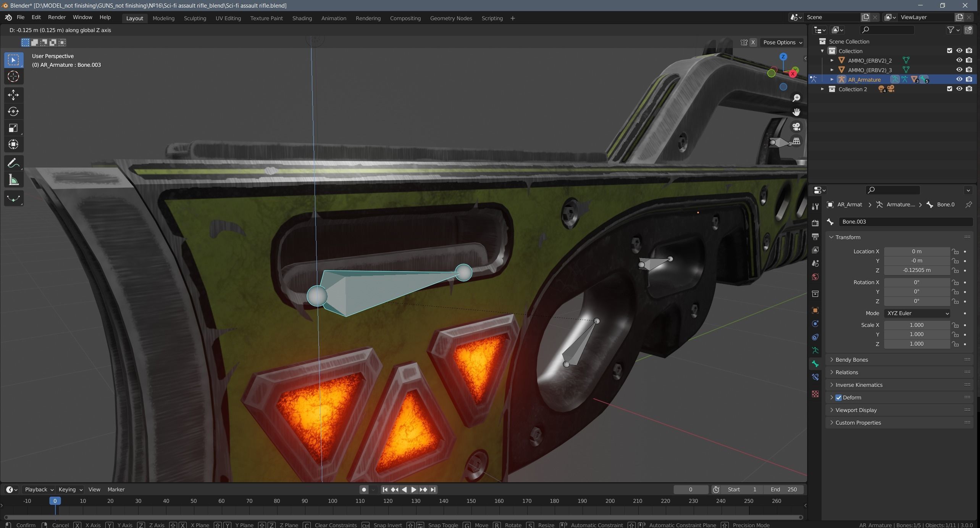
Task: Uncheck Collection 2 exclude checkbox
Action: click(949, 89)
